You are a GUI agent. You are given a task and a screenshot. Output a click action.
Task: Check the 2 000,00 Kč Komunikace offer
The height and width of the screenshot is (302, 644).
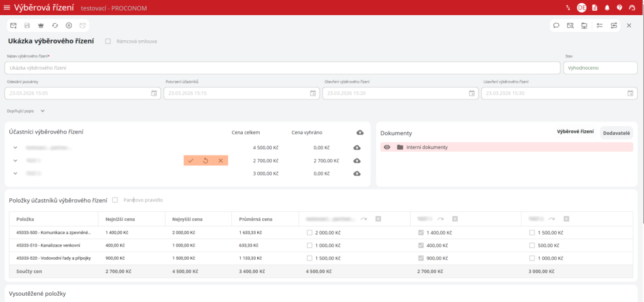tap(309, 232)
